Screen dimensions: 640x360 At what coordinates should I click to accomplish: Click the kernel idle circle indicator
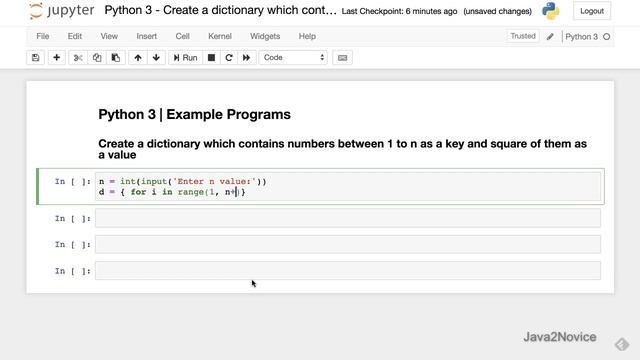pos(607,37)
